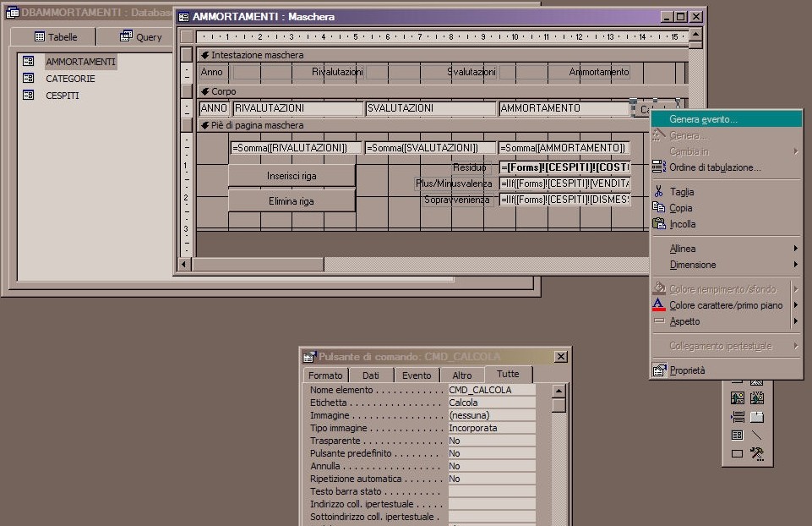Click the Ordine di tabulazione icon
Viewport: 812px width, 526px height.
coord(659,167)
